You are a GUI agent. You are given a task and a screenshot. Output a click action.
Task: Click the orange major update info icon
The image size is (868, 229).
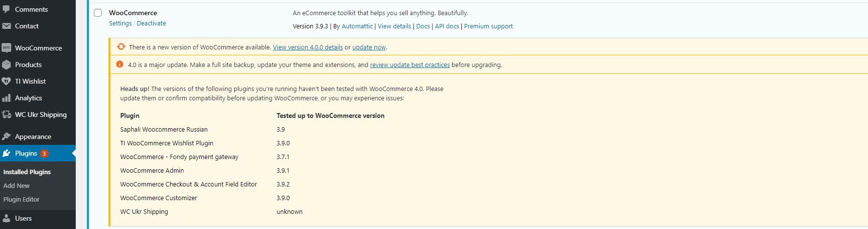120,65
